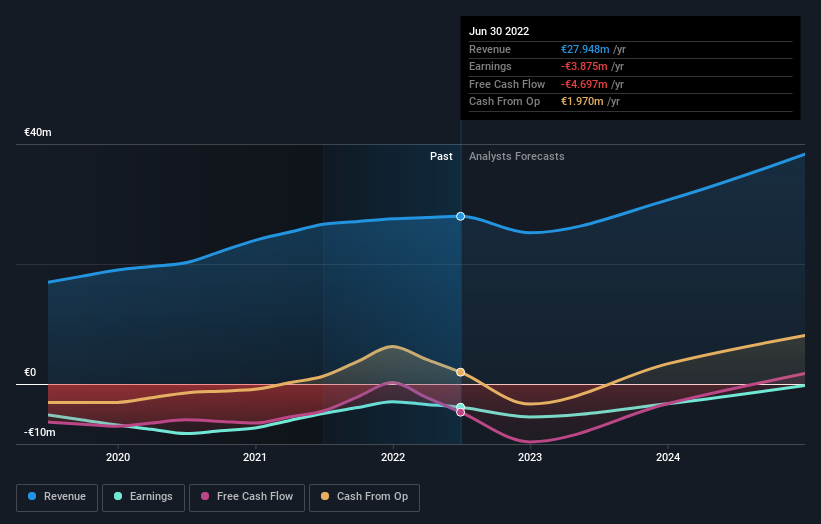Image resolution: width=821 pixels, height=524 pixels.
Task: Click the teal Earnings data point marker
Action: pyautogui.click(x=460, y=407)
